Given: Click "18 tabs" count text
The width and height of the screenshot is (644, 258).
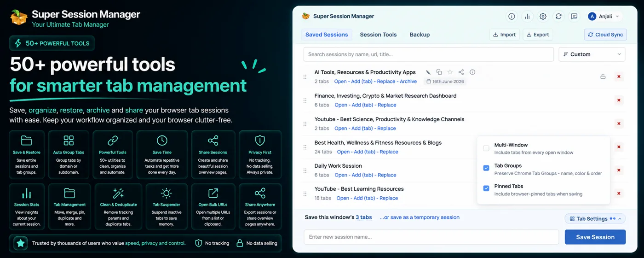Looking at the screenshot, I should pos(323,198).
